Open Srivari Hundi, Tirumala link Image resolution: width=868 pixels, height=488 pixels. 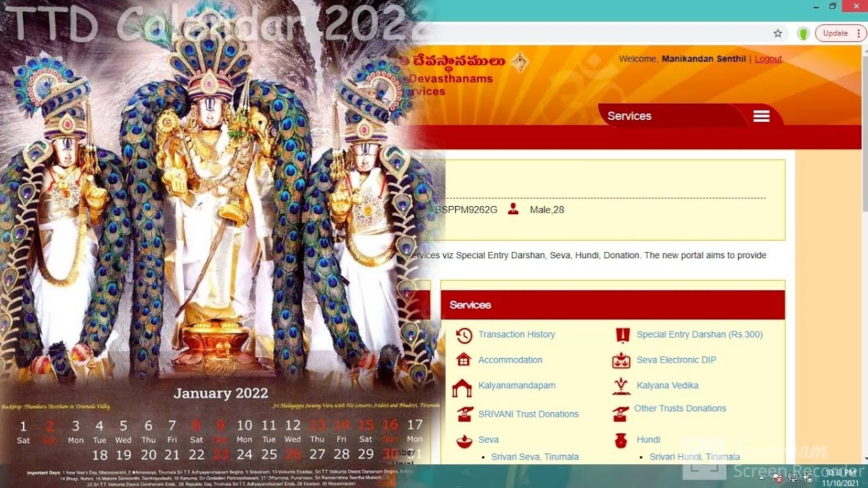(694, 457)
